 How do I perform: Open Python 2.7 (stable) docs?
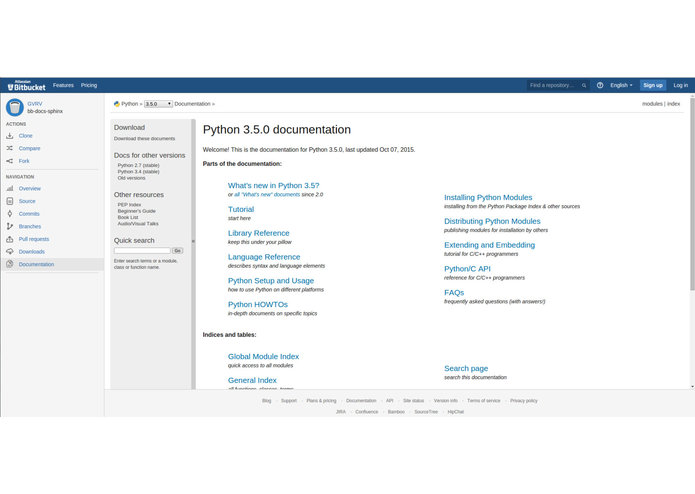[138, 165]
